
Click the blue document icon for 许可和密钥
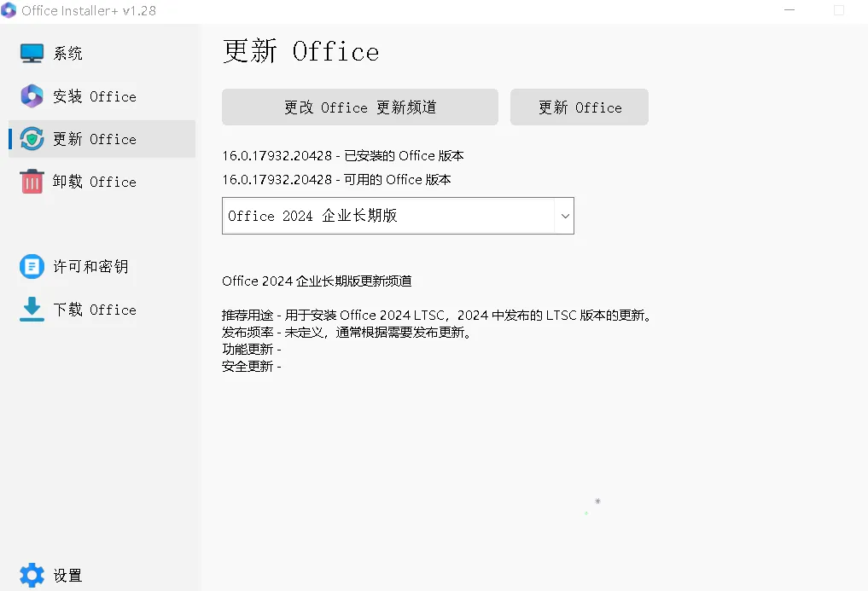click(32, 267)
